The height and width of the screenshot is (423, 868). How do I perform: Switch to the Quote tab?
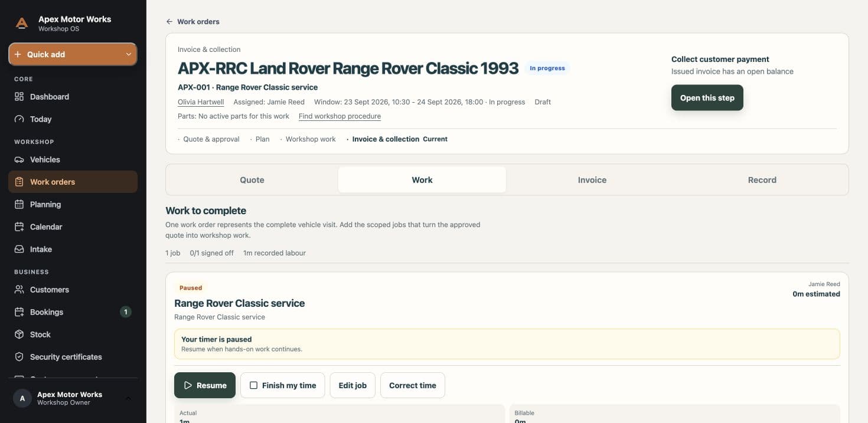click(252, 180)
